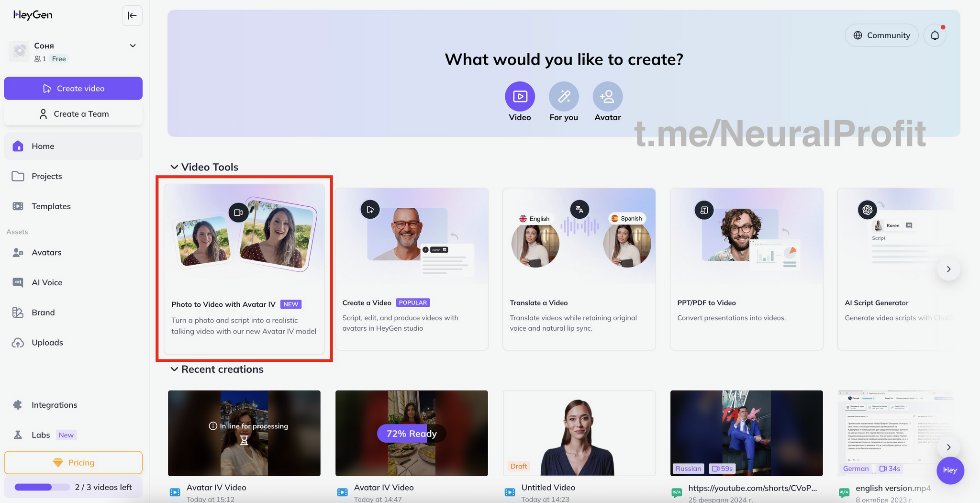This screenshot has width=980, height=503.
Task: Click translation icon beside english version.mp4
Action: tap(844, 492)
